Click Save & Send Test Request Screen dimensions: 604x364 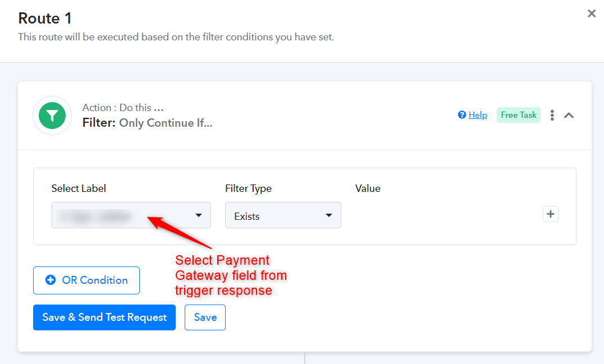(104, 317)
